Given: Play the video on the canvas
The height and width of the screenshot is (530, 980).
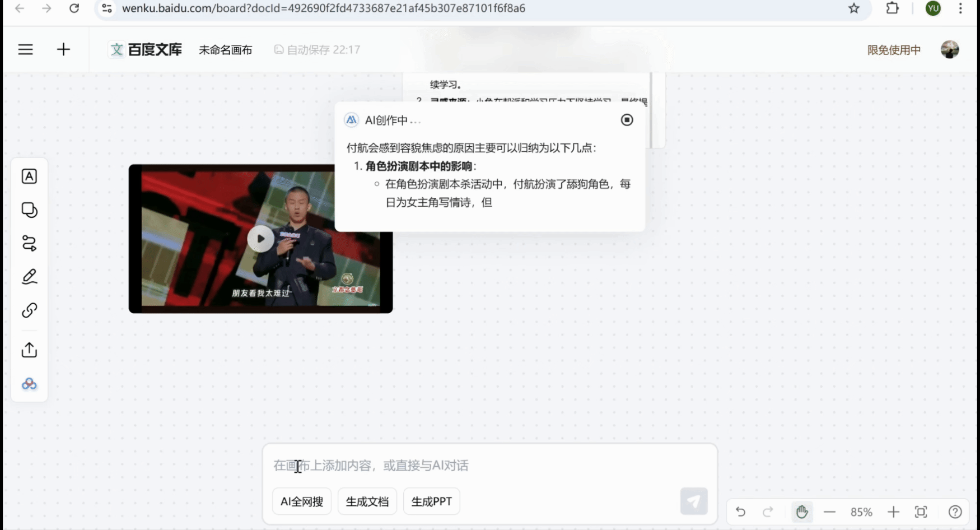Looking at the screenshot, I should (x=260, y=238).
